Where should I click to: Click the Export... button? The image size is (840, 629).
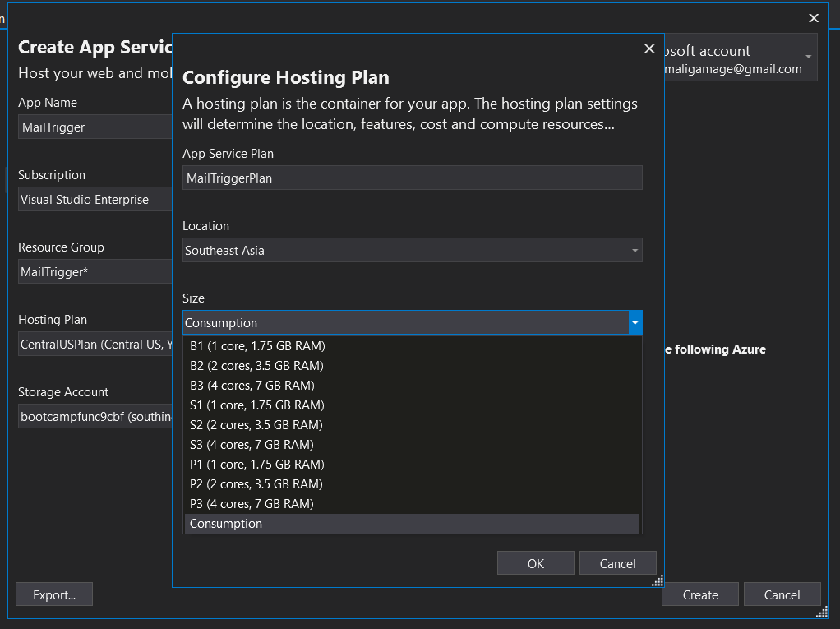54,594
